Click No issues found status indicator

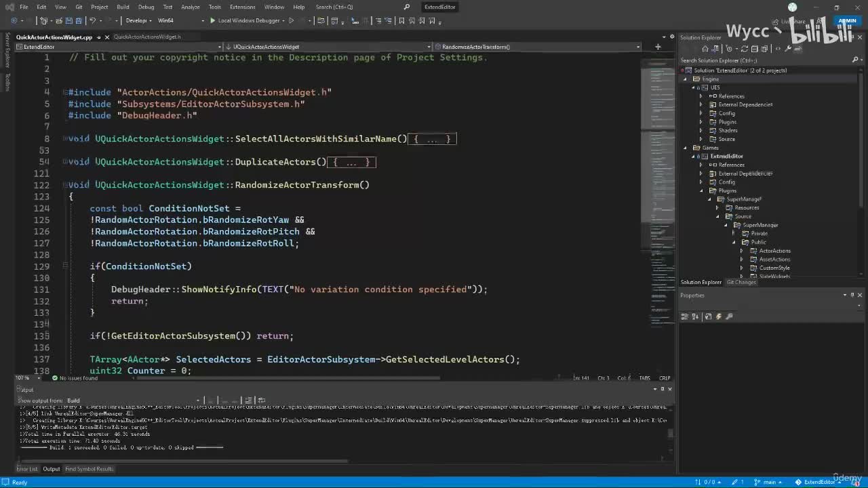[x=75, y=378]
